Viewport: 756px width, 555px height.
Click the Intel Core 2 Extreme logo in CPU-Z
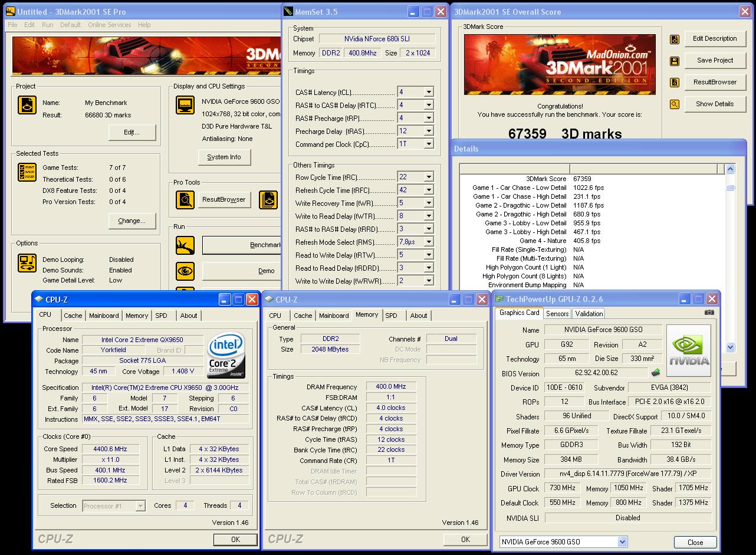point(226,355)
